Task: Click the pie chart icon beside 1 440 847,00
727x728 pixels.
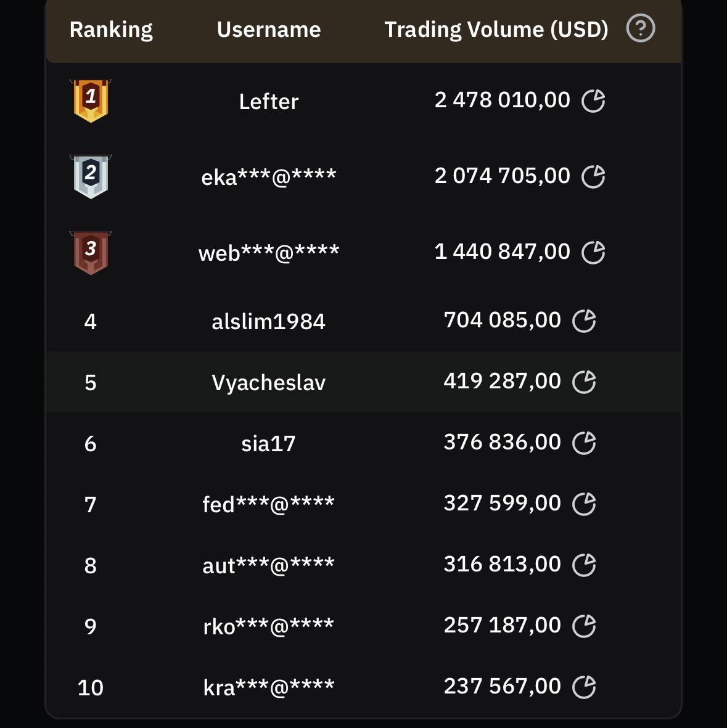Action: click(x=593, y=252)
